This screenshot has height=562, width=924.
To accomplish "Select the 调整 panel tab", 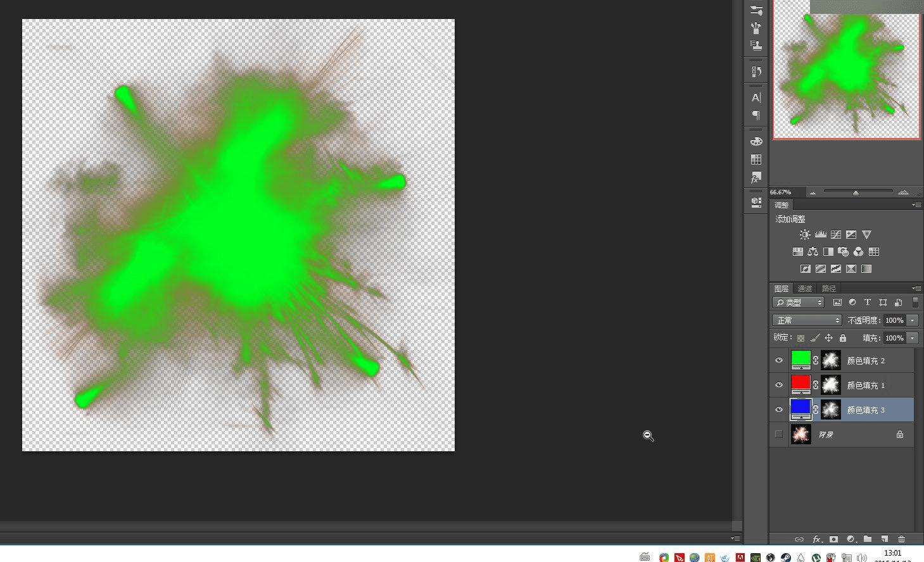I will click(782, 205).
